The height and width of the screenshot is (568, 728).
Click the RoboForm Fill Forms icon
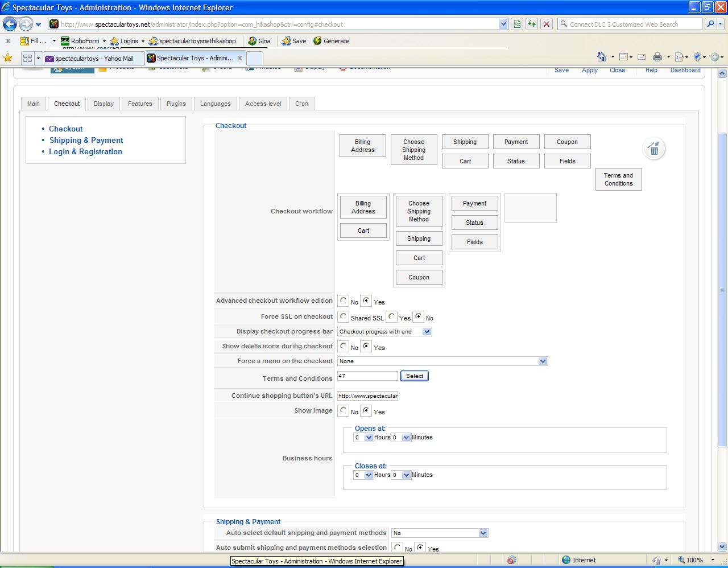(24, 41)
